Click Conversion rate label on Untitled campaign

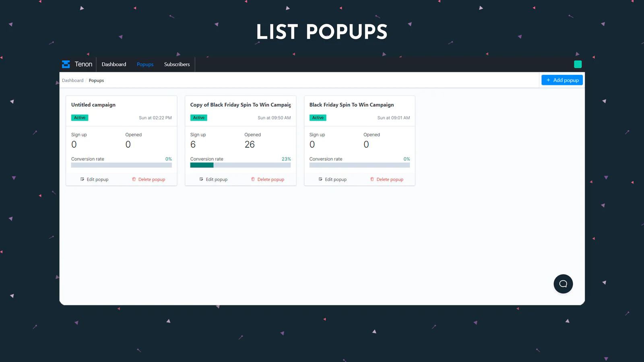[x=88, y=159]
